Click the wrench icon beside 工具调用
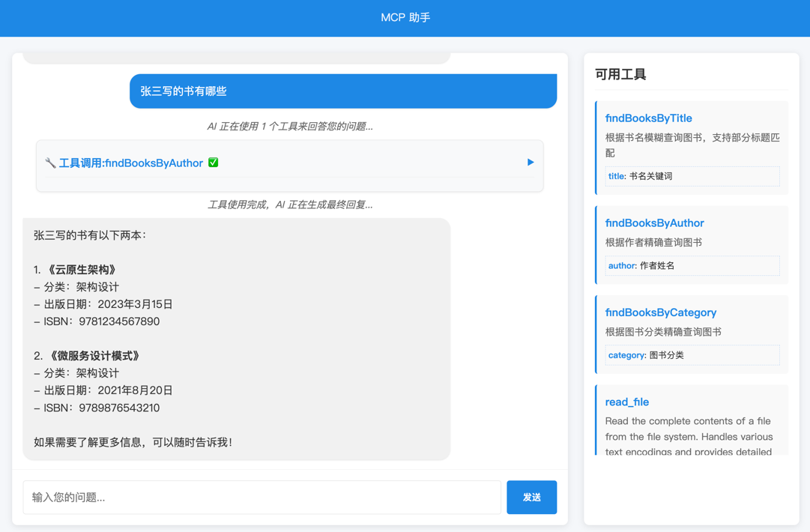This screenshot has width=810, height=532. click(x=50, y=163)
